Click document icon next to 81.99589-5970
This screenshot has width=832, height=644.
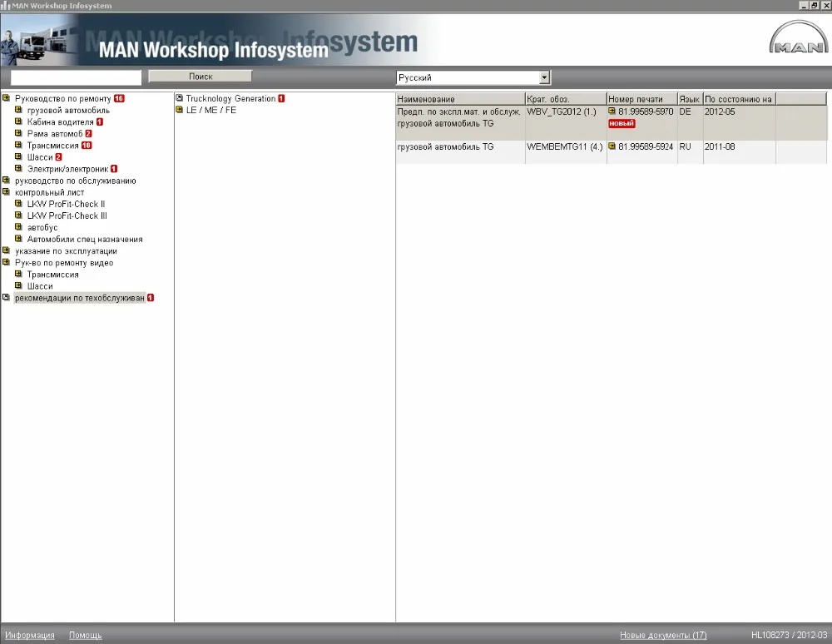[612, 111]
